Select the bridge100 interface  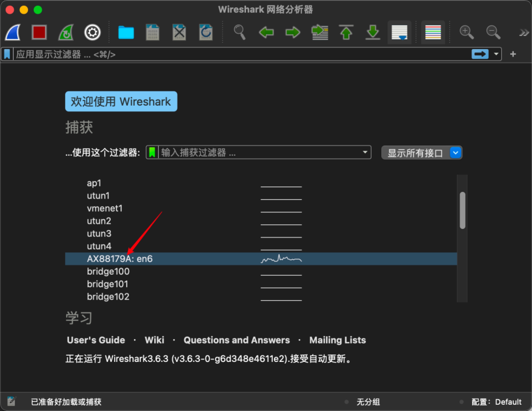[x=108, y=271]
